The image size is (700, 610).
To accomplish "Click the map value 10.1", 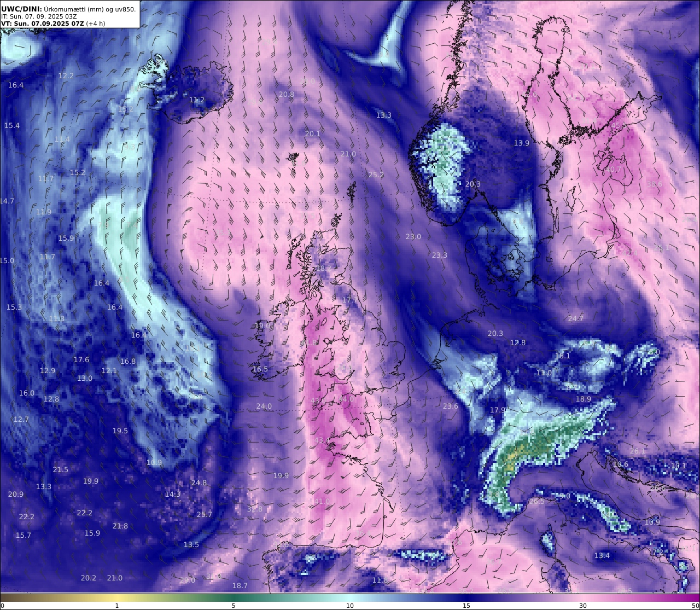I will (x=679, y=466).
